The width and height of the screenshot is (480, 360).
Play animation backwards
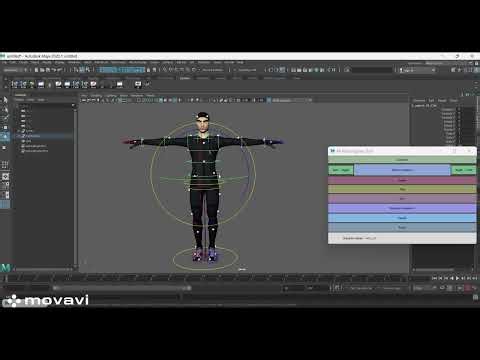[452, 278]
